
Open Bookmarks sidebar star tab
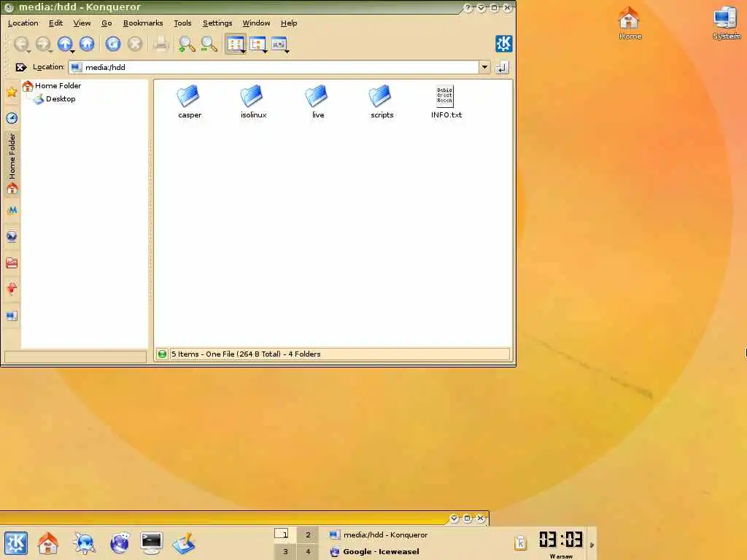(x=12, y=92)
